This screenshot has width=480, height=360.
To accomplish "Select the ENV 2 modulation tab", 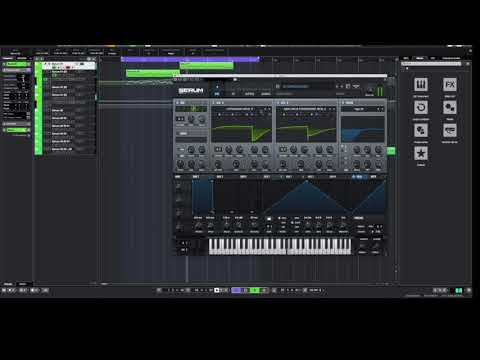I will point(220,177).
